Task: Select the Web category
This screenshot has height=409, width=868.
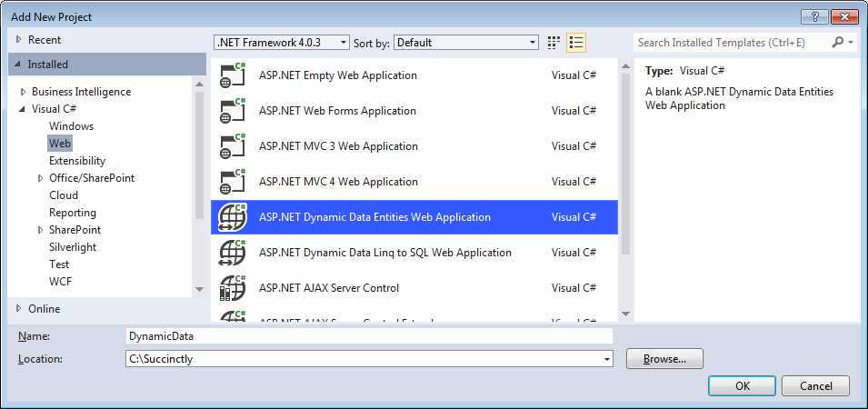Action: 60,144
